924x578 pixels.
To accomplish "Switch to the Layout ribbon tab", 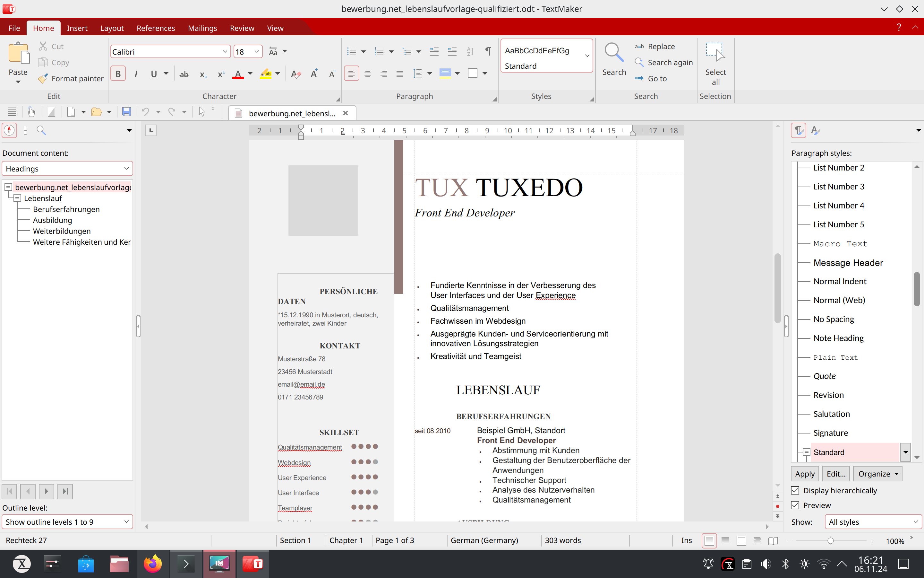I will click(x=112, y=28).
